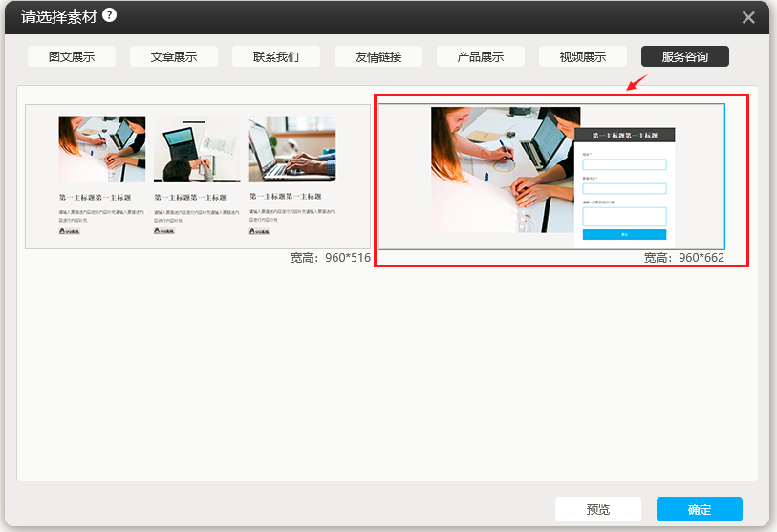Click the help question mark icon
Image resolution: width=777 pixels, height=532 pixels.
(109, 15)
